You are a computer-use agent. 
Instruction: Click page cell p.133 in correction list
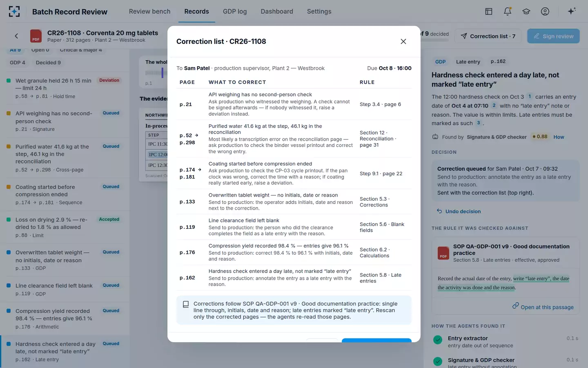tap(187, 202)
